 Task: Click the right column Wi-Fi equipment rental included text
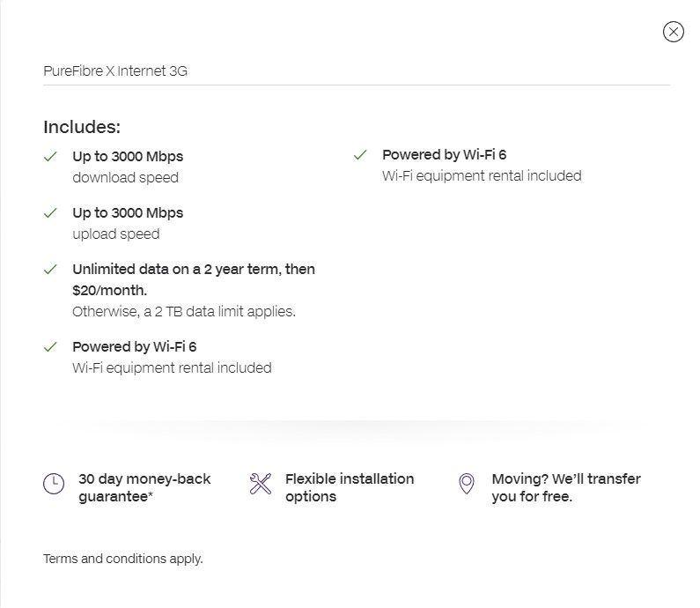482,176
